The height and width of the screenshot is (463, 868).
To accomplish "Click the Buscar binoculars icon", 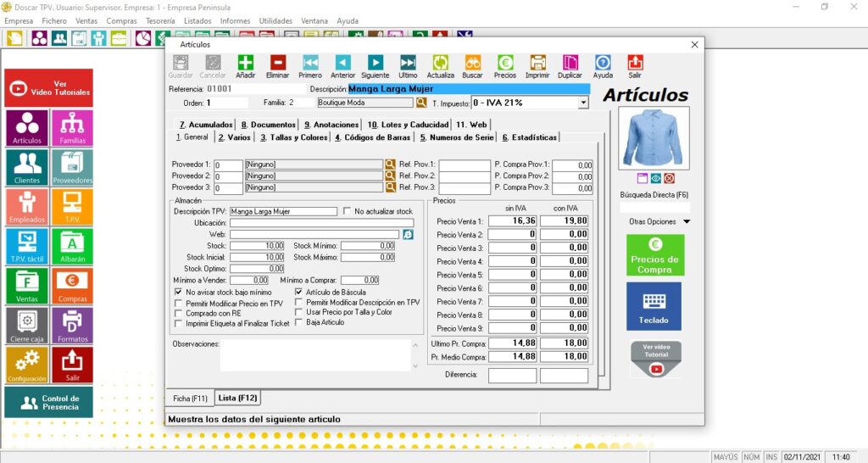I will (472, 64).
